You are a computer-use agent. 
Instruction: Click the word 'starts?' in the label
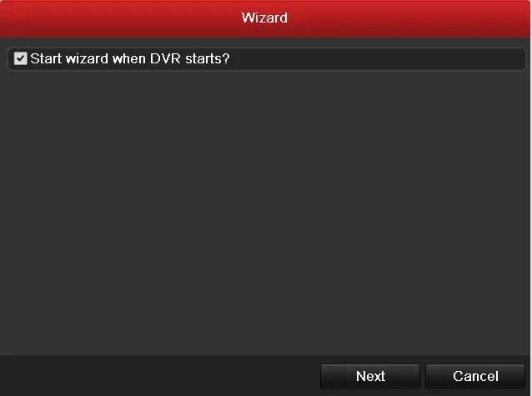pos(208,58)
